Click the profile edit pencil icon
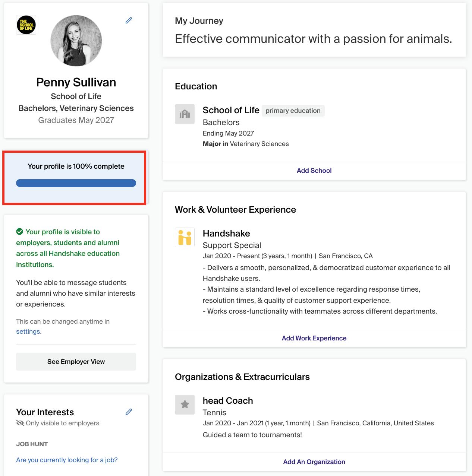The width and height of the screenshot is (472, 476). click(129, 20)
